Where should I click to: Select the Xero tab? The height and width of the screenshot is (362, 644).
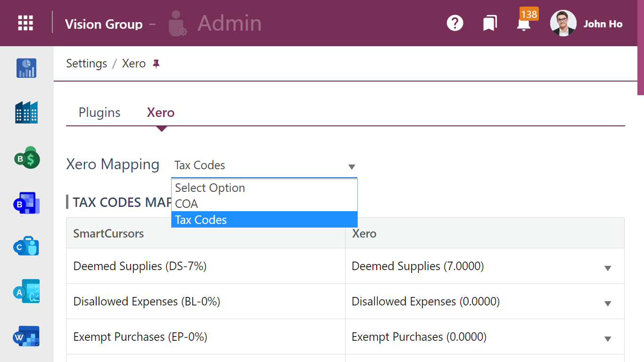coord(161,113)
